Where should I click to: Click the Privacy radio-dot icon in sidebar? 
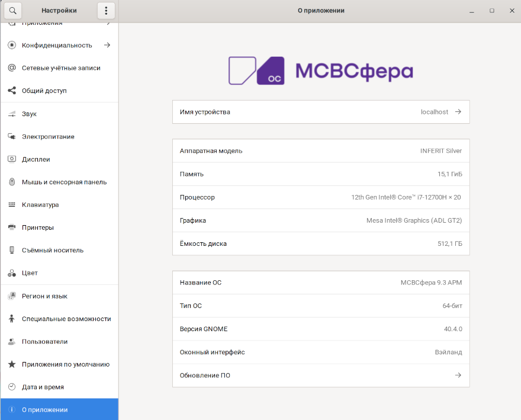click(12, 45)
